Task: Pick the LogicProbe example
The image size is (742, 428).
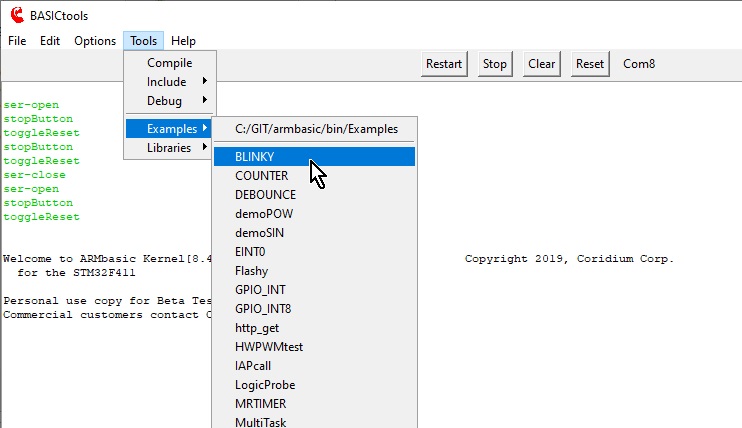Action: point(265,385)
